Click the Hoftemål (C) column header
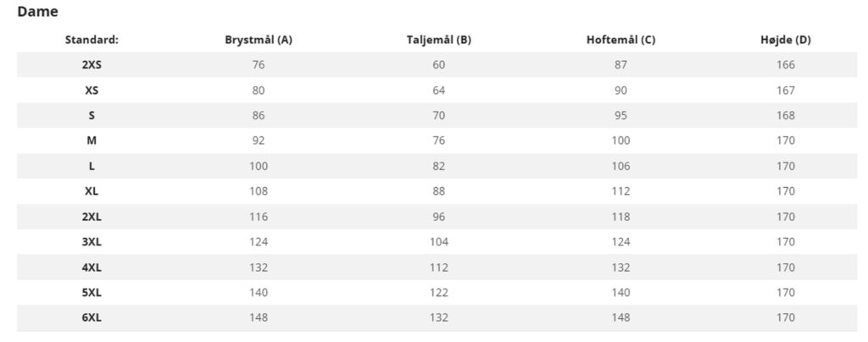 point(620,40)
